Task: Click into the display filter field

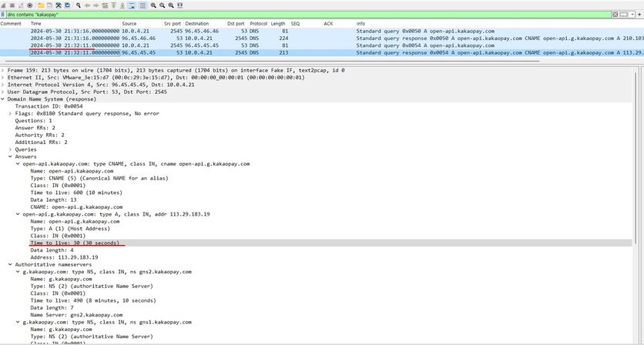Action: click(308, 15)
